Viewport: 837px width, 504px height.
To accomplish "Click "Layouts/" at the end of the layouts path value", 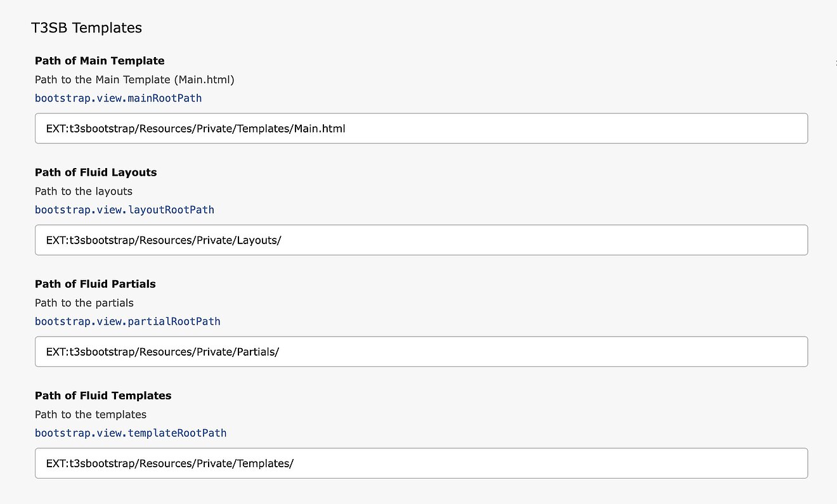I will point(259,240).
